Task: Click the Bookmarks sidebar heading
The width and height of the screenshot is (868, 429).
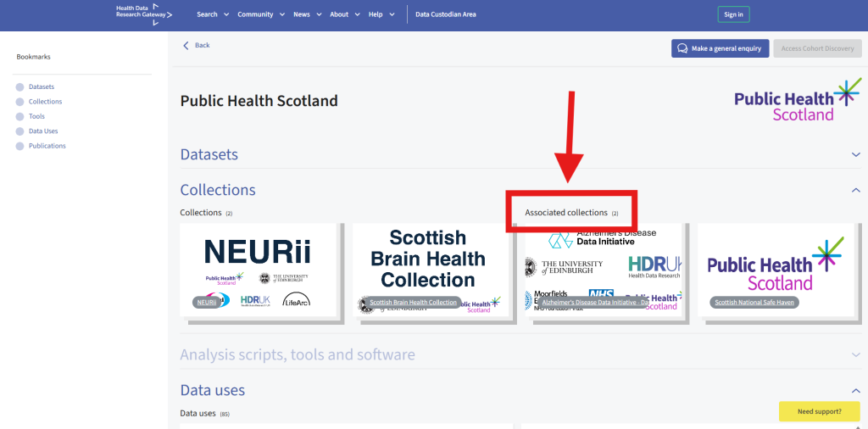Action: click(33, 57)
